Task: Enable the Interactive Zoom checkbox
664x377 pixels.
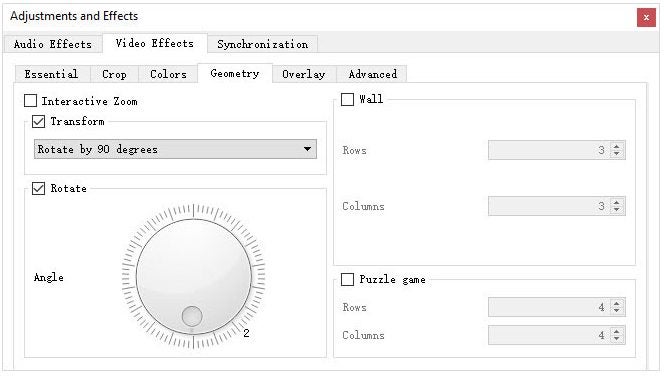Action: coord(30,101)
